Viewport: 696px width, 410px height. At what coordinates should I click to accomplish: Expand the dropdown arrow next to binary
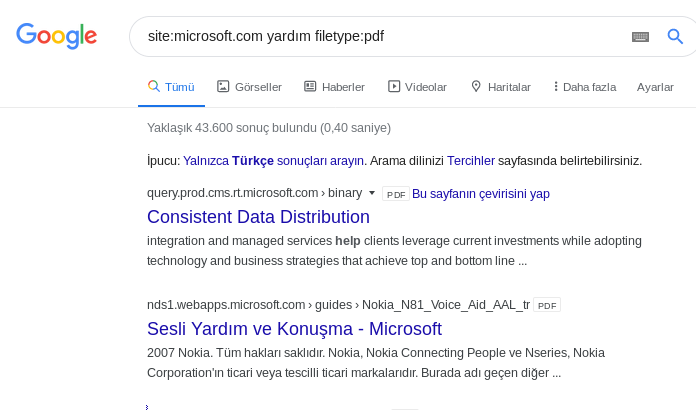(372, 193)
